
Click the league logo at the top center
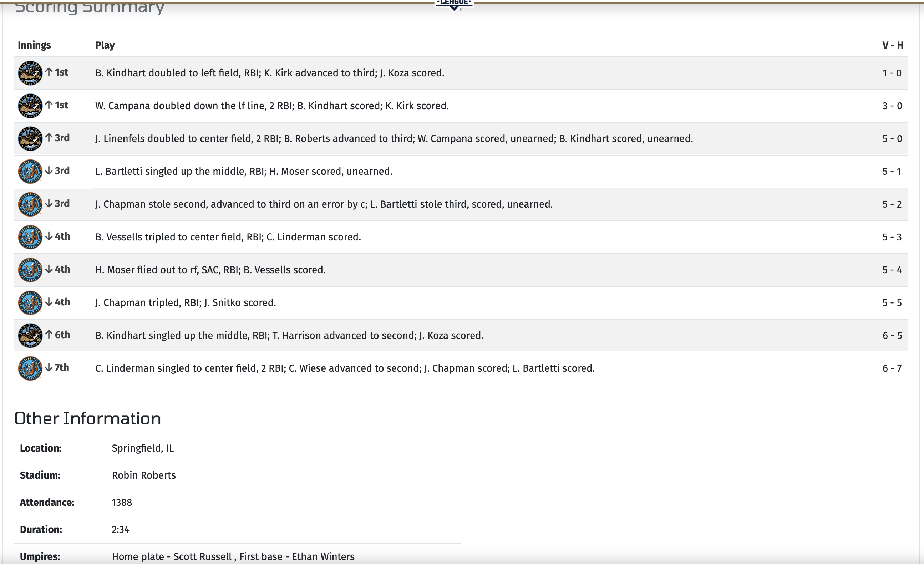pos(454,5)
